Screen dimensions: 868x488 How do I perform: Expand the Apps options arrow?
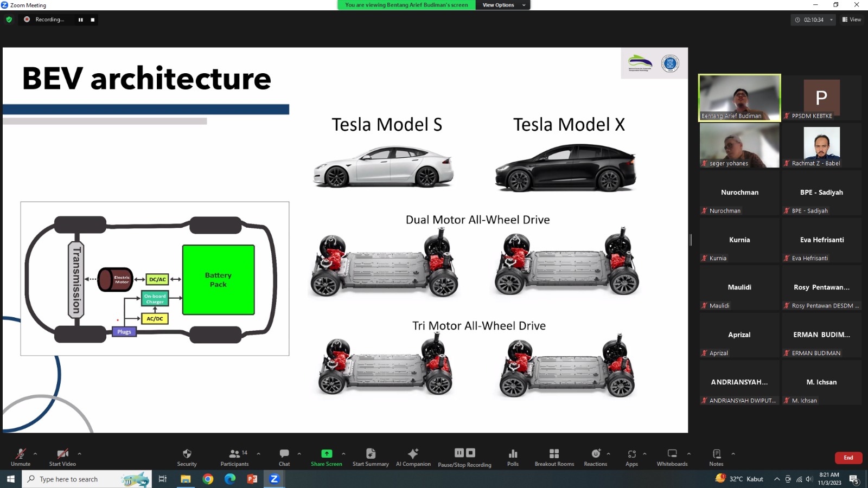(644, 453)
